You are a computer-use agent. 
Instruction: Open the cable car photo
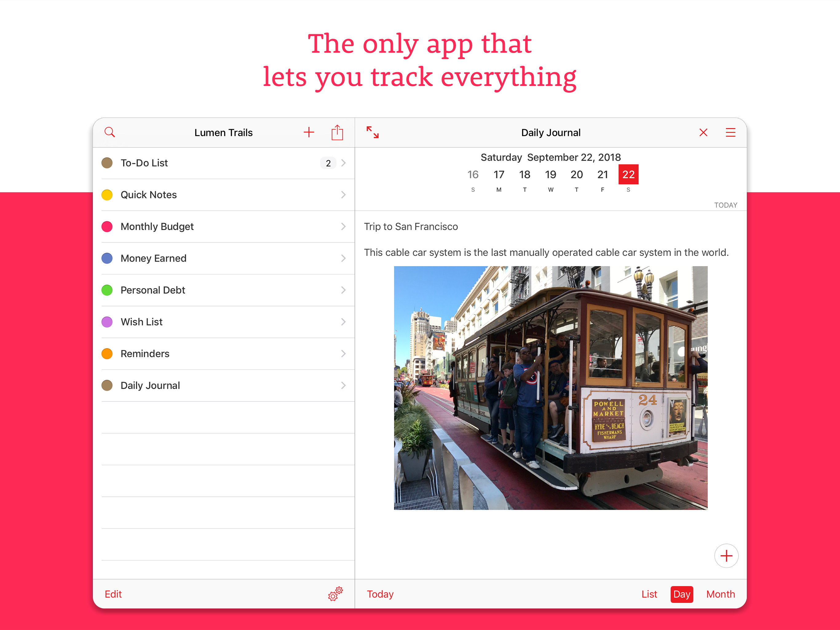[551, 388]
